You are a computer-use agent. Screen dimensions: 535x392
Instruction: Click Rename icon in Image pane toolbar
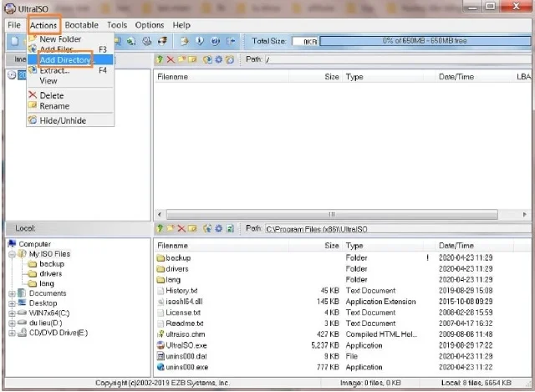click(193, 59)
